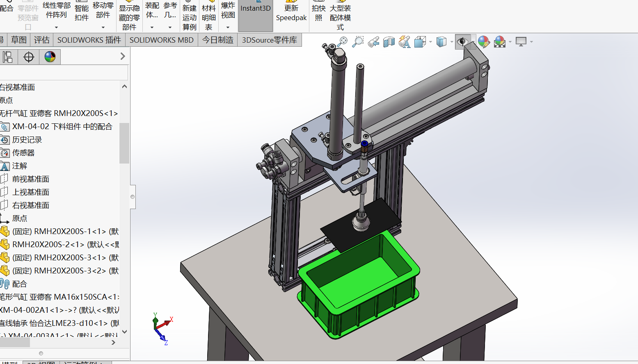
Task: Click the 历史记录 history icon in tree
Action: pos(5,140)
